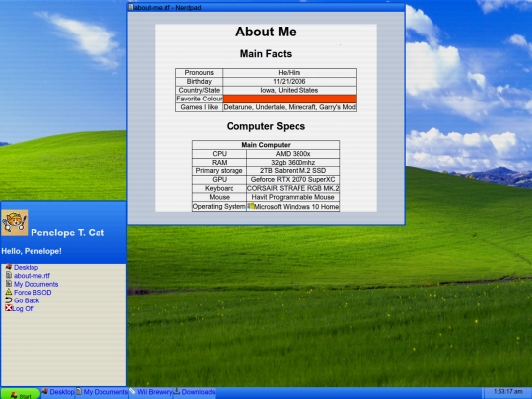532x399 pixels.
Task: Click the '2TB Sabrent M.2 SSD' cell
Action: [294, 171]
